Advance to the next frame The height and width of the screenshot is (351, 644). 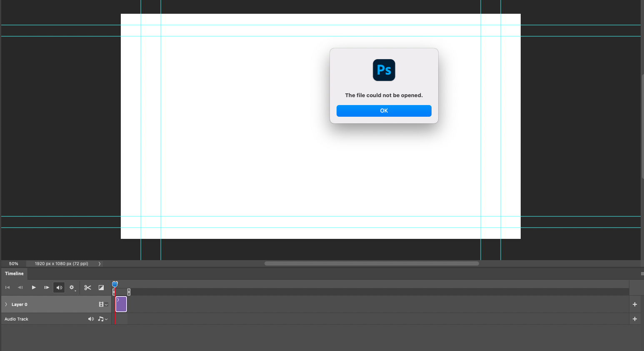click(x=47, y=287)
